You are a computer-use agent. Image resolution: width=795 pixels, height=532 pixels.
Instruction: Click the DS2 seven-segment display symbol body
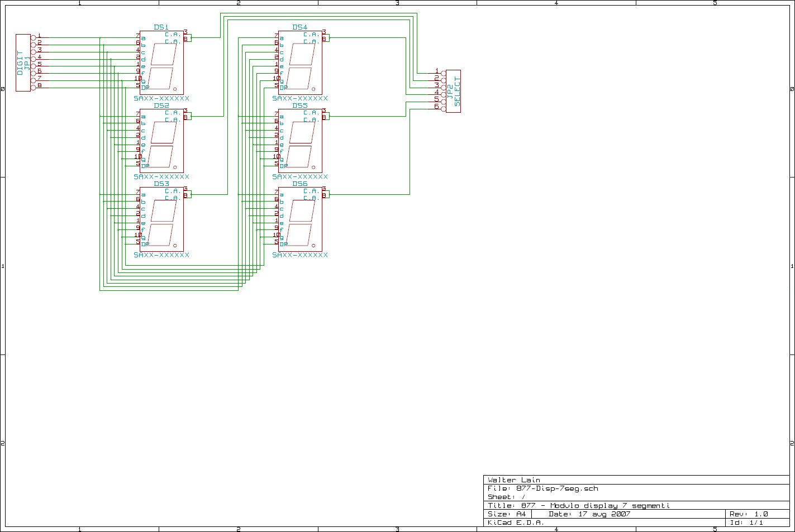point(161,141)
